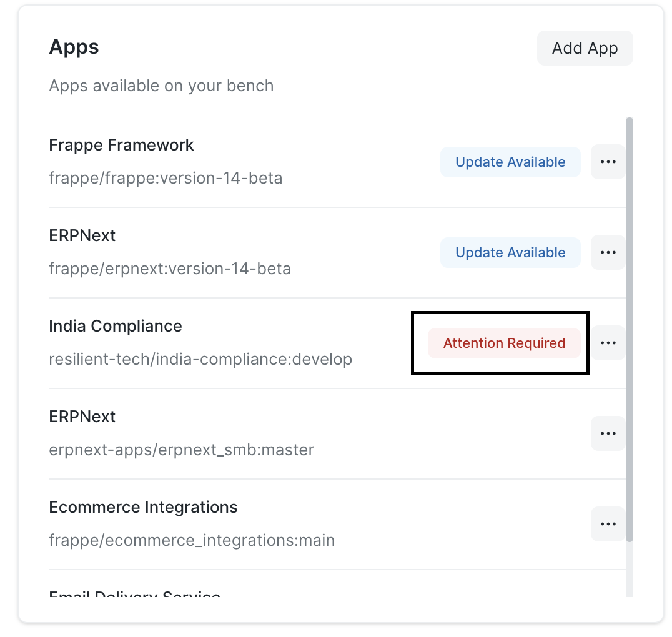This screenshot has height=637, width=672.
Task: Open three-dot menu for Frappe Framework
Action: [x=608, y=162]
